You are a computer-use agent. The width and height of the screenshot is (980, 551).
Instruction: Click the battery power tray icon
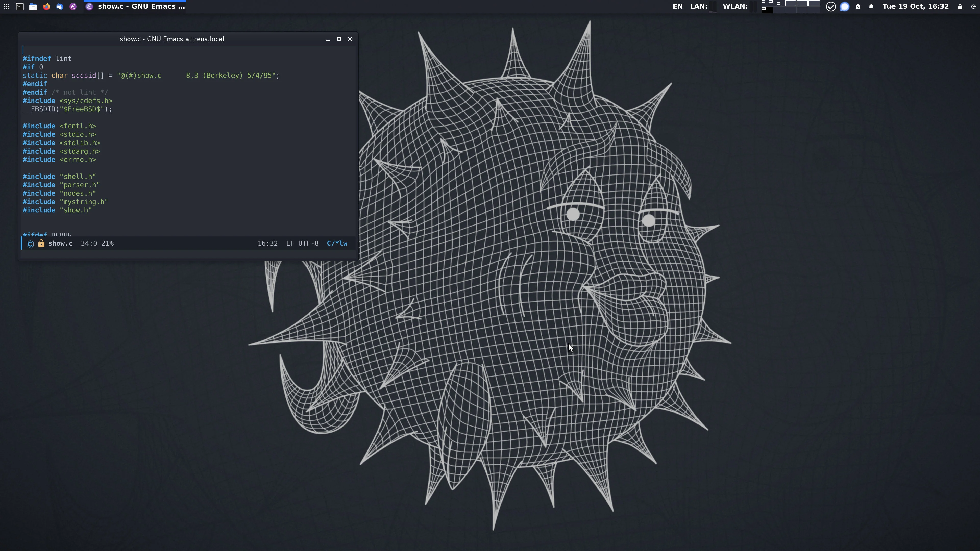(x=858, y=6)
